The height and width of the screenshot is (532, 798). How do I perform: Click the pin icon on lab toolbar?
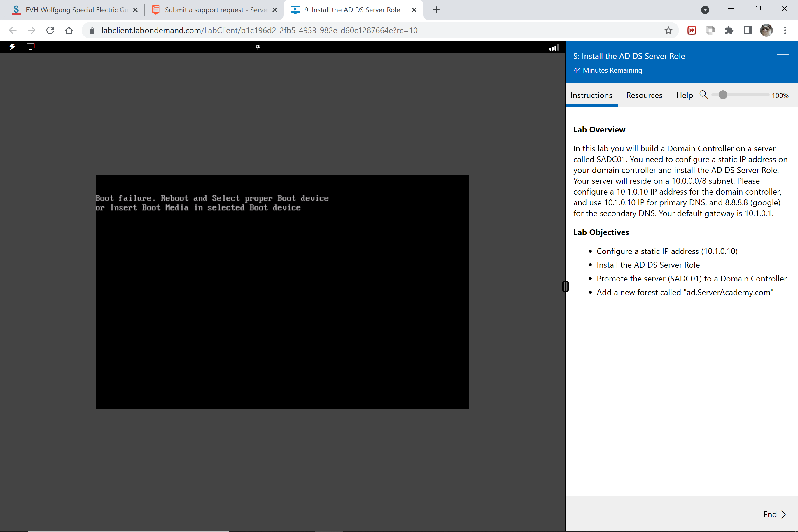[258, 47]
